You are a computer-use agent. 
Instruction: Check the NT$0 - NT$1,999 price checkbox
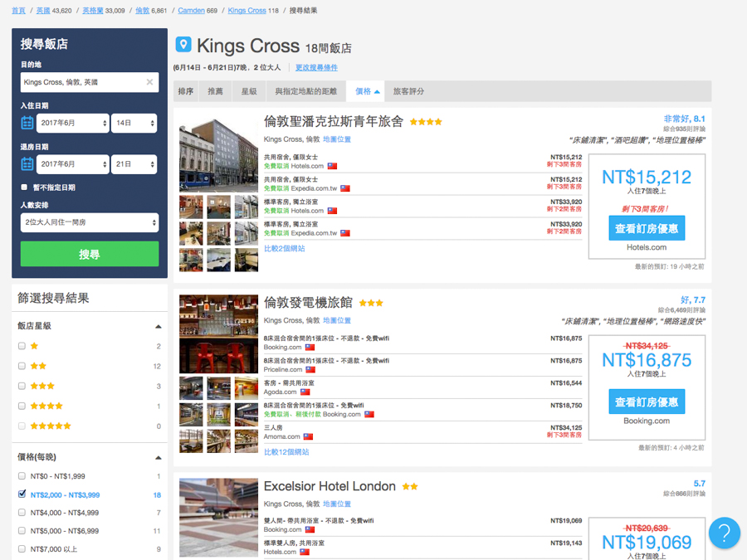point(22,476)
